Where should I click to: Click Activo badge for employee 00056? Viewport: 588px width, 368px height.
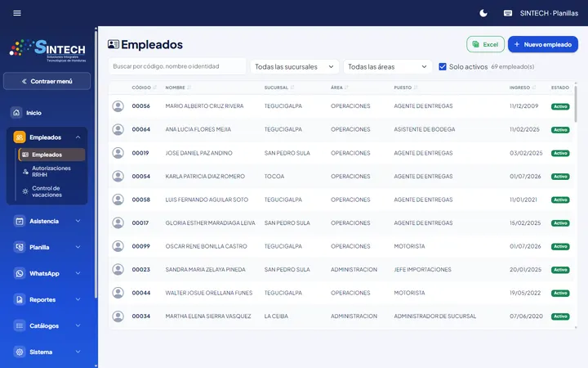click(560, 106)
